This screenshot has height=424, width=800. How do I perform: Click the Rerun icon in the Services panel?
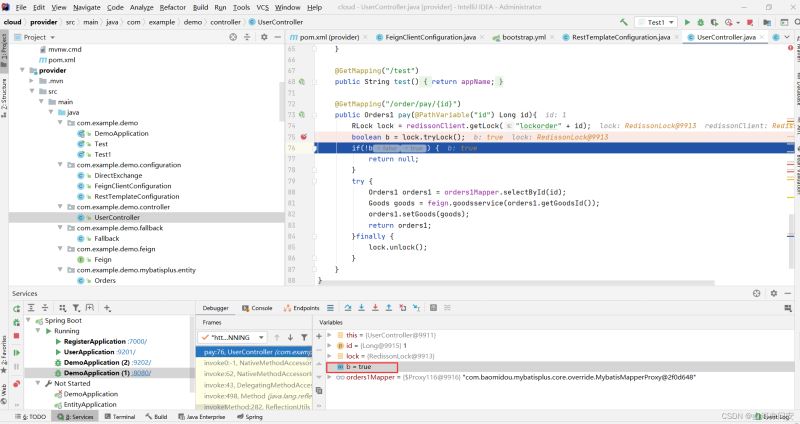click(17, 309)
